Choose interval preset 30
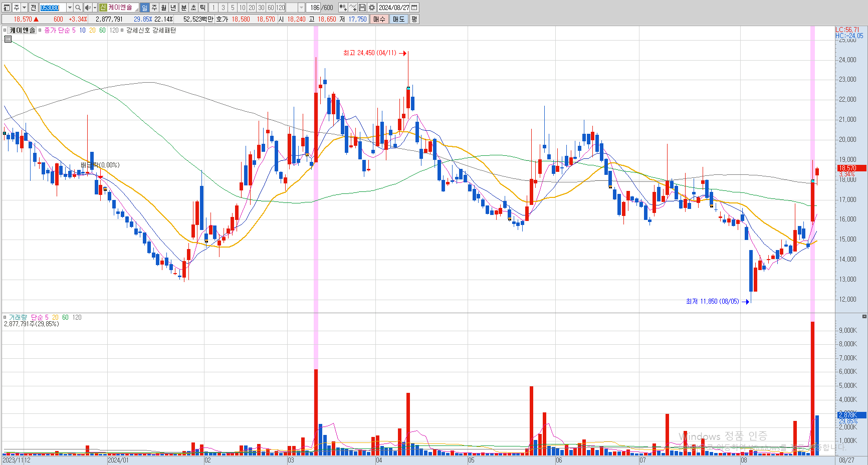This screenshot has height=465, width=868. (x=261, y=8)
